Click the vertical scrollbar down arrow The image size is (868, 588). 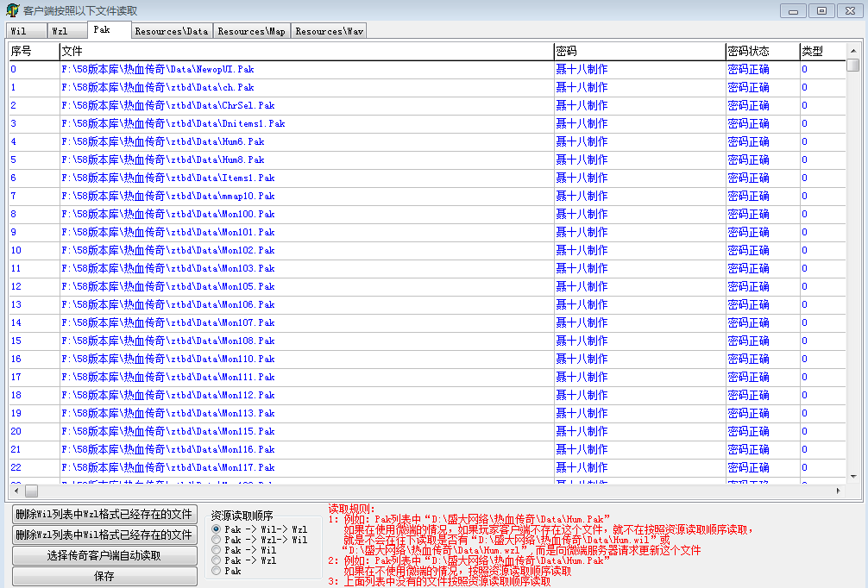click(852, 476)
